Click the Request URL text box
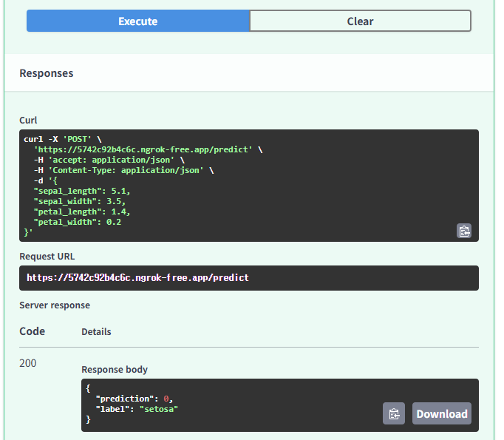 point(248,278)
